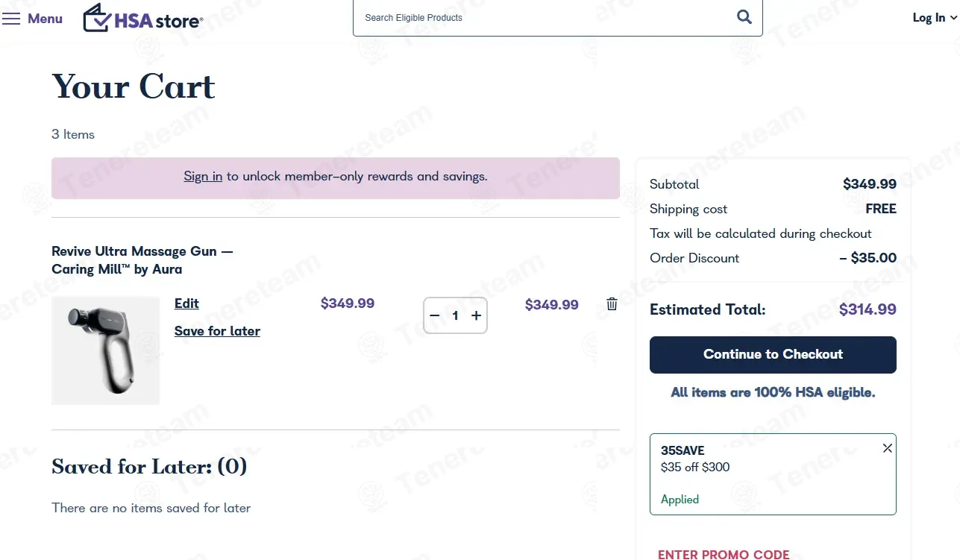Expand the Log In dropdown
The width and height of the screenshot is (960, 560).
[x=935, y=18]
